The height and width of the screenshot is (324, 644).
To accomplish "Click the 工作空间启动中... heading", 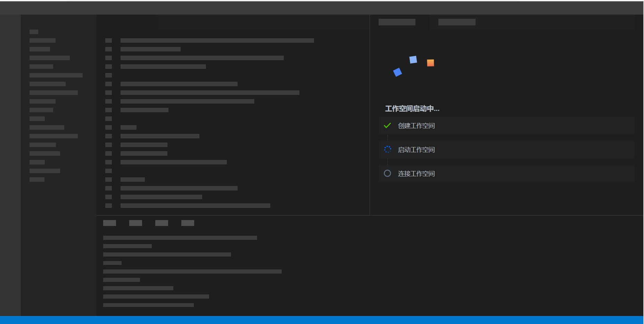I will tap(412, 109).
